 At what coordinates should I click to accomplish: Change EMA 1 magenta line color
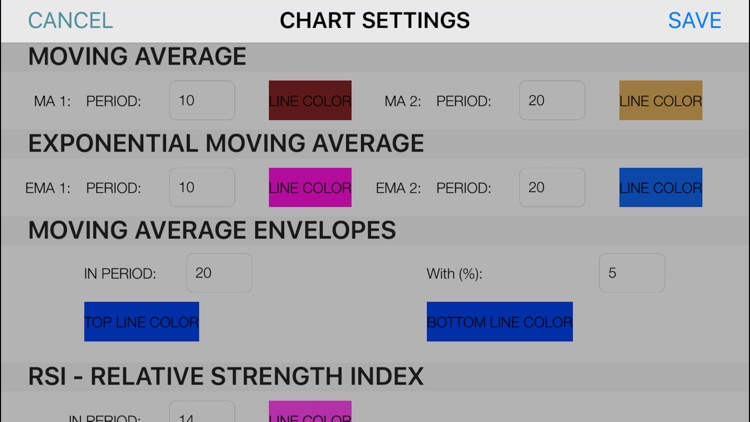coord(310,188)
